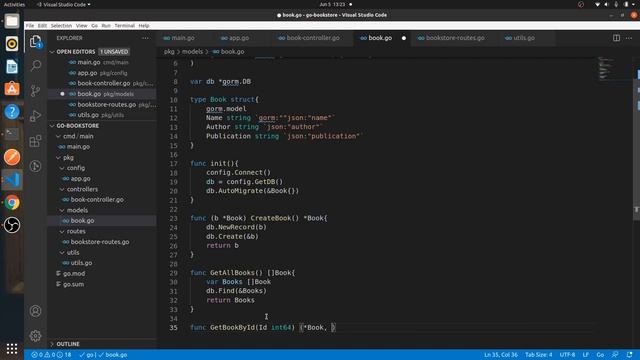Show Applications grid in the dock
The height and width of the screenshot is (360, 640).
click(x=12, y=348)
